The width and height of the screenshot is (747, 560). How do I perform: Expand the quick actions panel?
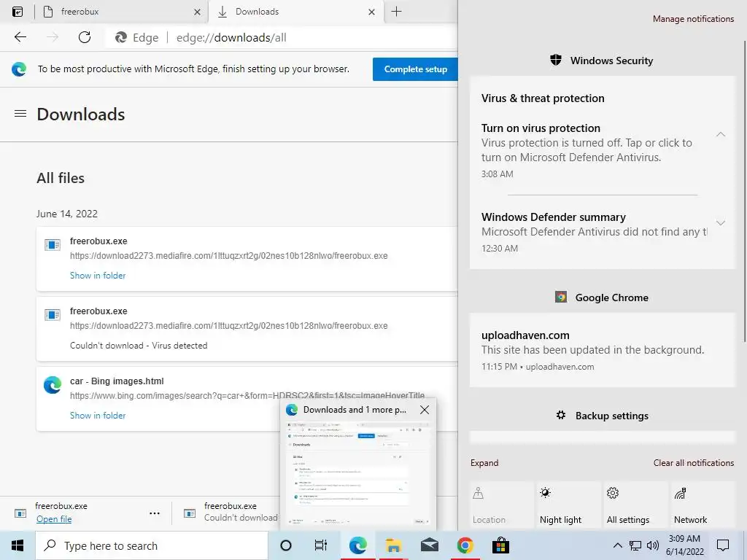point(484,463)
